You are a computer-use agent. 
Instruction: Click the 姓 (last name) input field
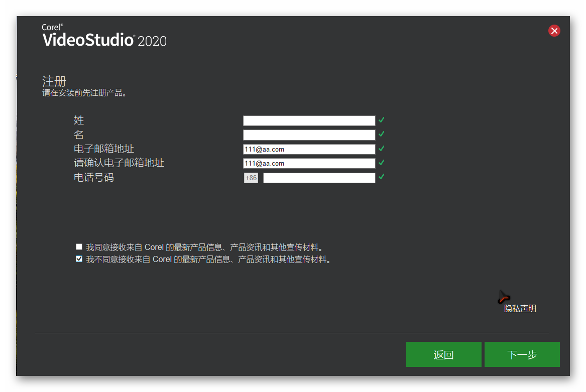point(309,120)
